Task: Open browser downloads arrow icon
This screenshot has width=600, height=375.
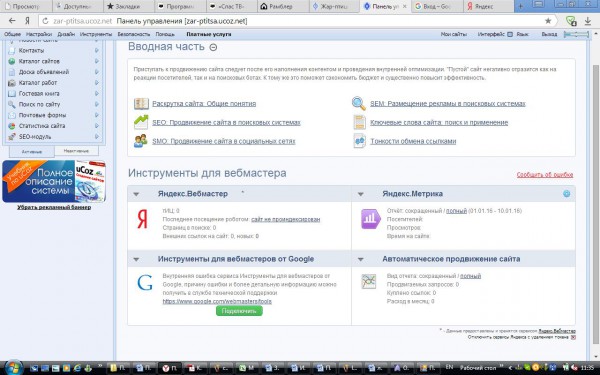Action: coord(588,21)
